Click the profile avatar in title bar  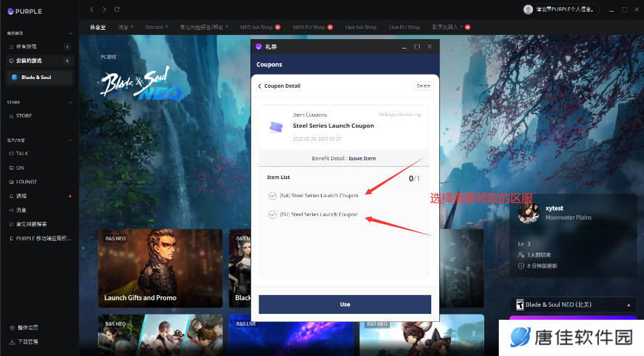click(529, 9)
